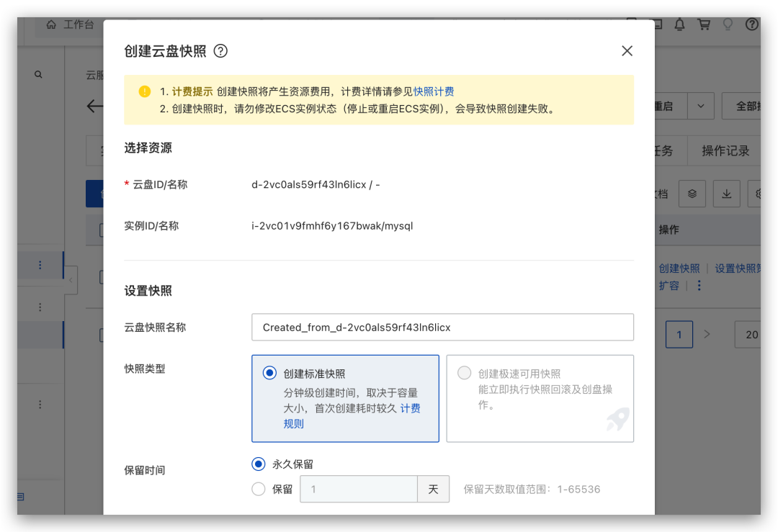The height and width of the screenshot is (532, 778).
Task: Click the help icon beside 创建云盘快照 title
Action: pyautogui.click(x=220, y=51)
